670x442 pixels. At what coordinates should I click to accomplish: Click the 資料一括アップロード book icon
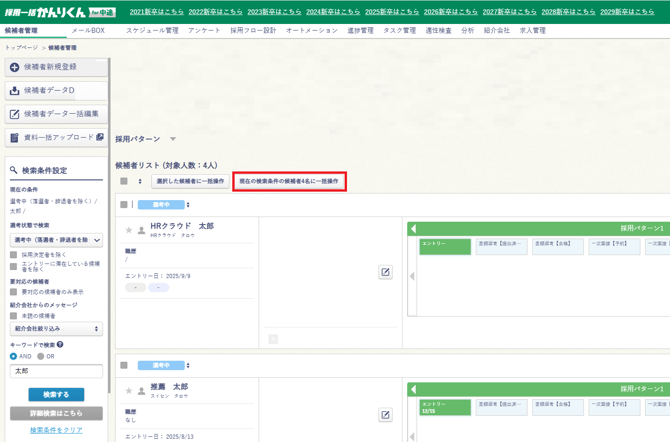[x=15, y=138]
